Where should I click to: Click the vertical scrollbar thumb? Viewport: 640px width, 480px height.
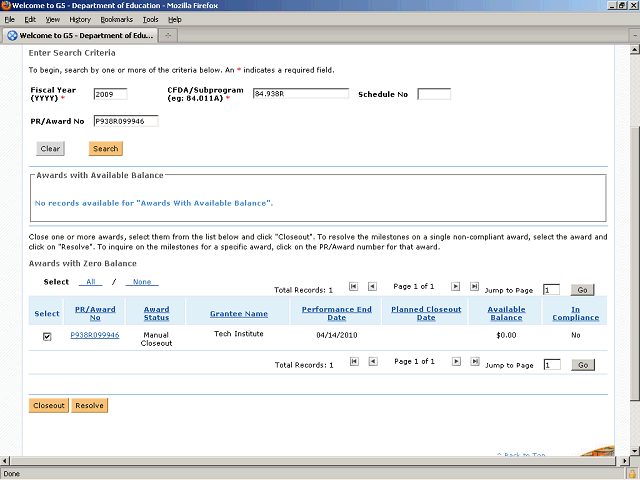(634, 263)
